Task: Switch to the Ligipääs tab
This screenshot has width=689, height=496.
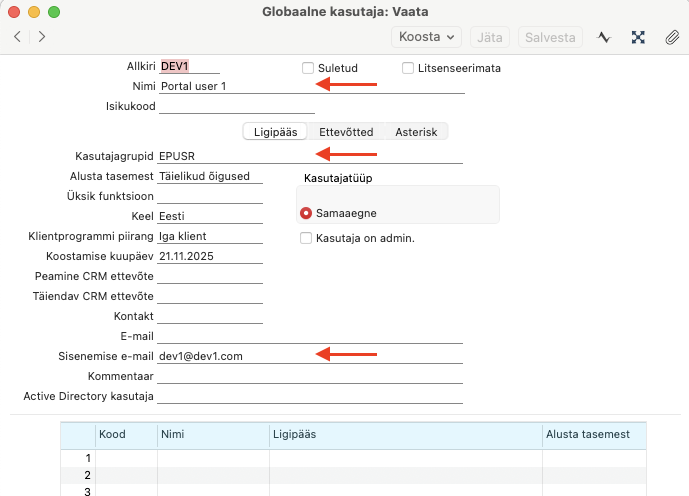Action: (276, 132)
